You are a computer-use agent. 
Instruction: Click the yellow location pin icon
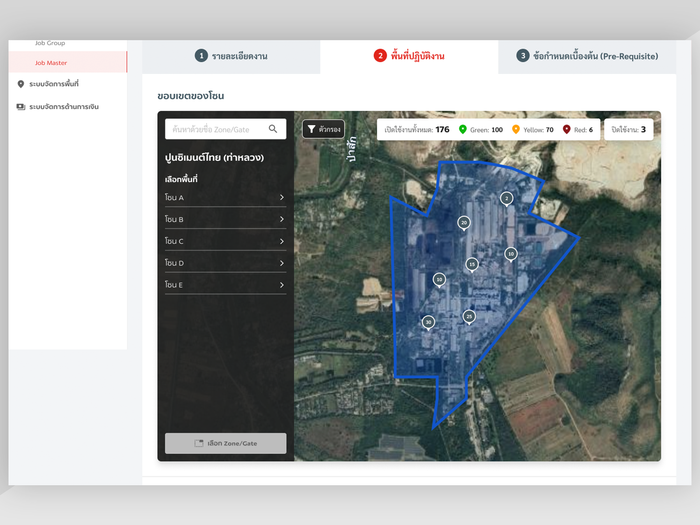[516, 129]
